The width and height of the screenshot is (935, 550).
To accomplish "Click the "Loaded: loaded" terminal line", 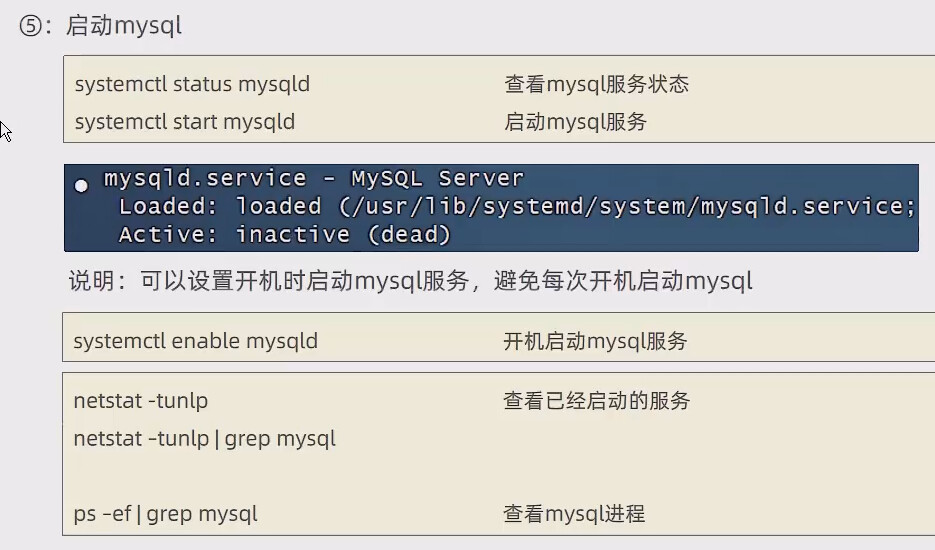I will click(x=220, y=207).
